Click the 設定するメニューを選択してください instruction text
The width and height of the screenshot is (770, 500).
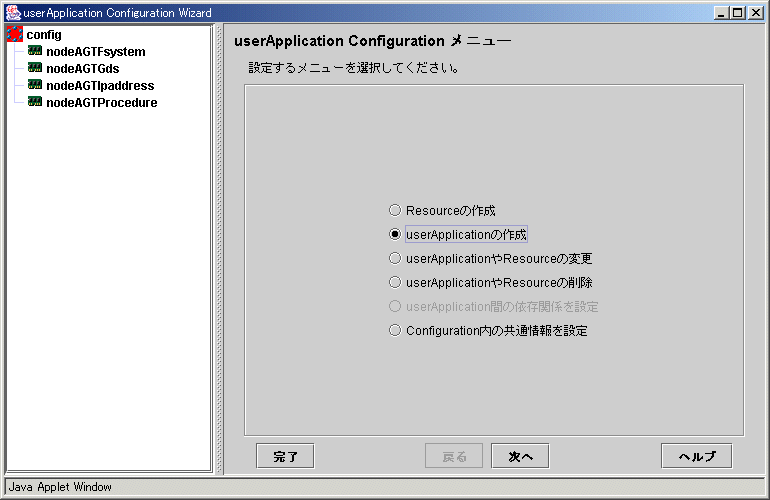click(354, 68)
